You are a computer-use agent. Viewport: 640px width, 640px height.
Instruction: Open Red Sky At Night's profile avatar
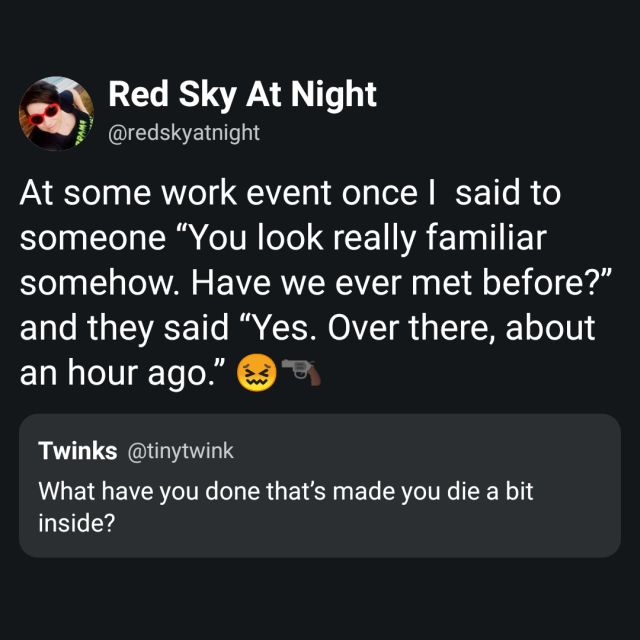[x=56, y=113]
